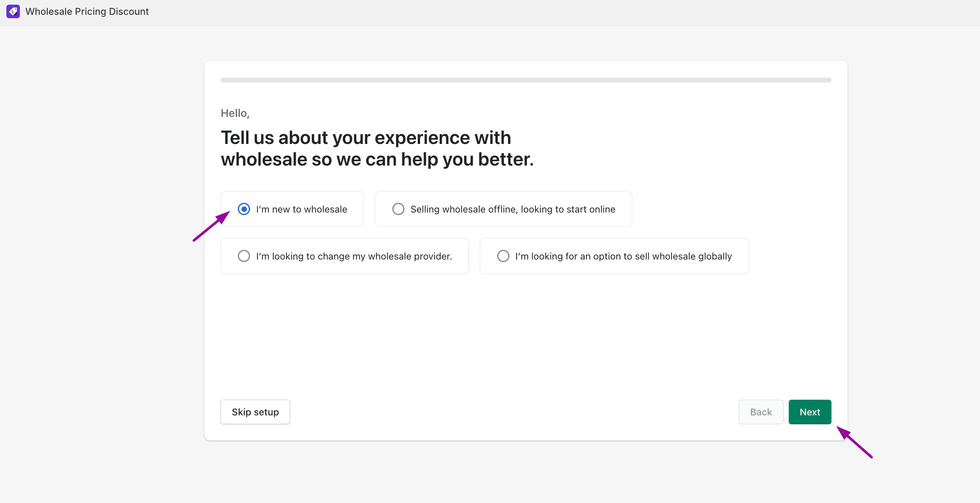Screen dimensions: 980x503
Task: Continue with the green Next button
Action: [x=810, y=412]
